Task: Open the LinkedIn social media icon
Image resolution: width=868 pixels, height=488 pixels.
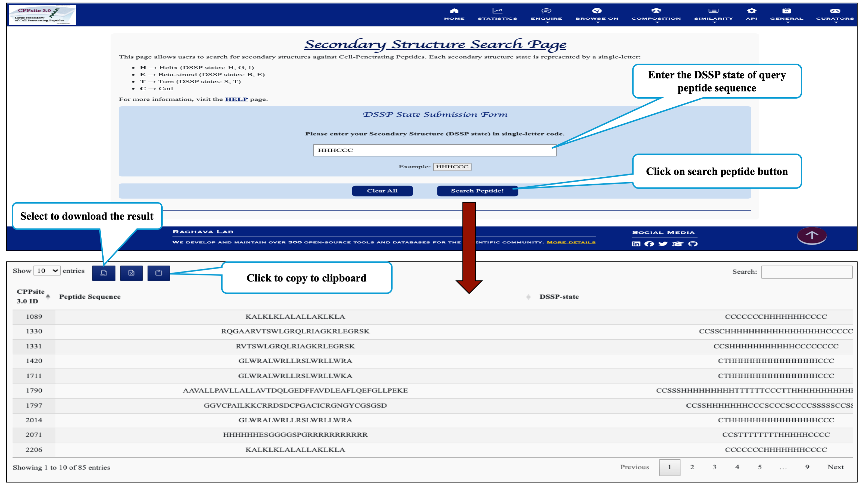Action: coord(636,244)
